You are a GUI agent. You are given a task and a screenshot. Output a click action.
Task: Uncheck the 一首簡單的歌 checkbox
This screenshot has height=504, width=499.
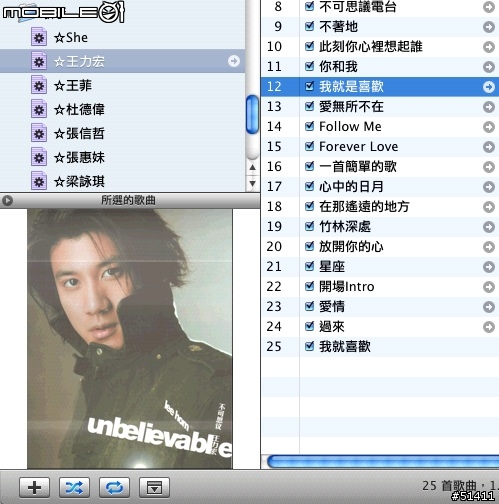[x=310, y=166]
